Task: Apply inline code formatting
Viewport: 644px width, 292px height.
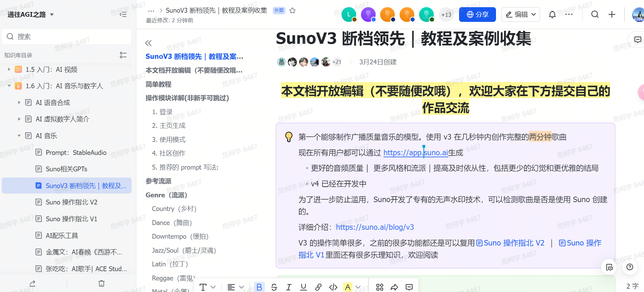Action: point(333,287)
